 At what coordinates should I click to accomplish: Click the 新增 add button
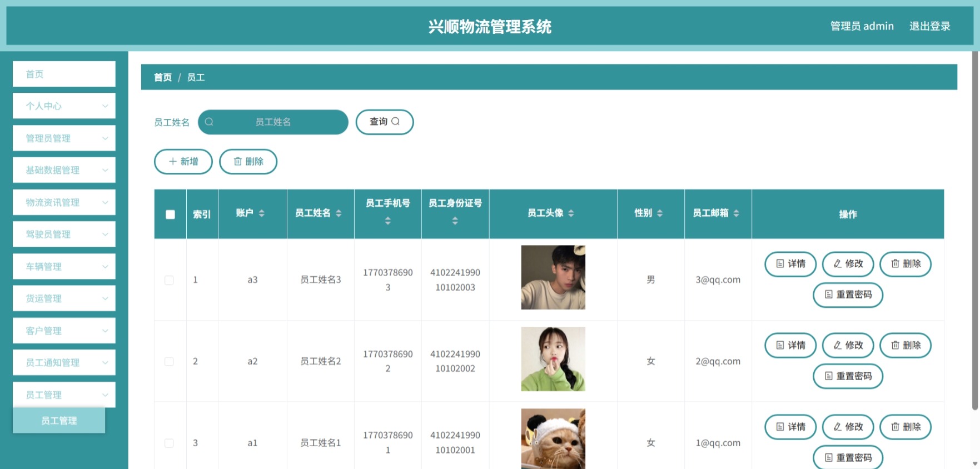(x=183, y=162)
